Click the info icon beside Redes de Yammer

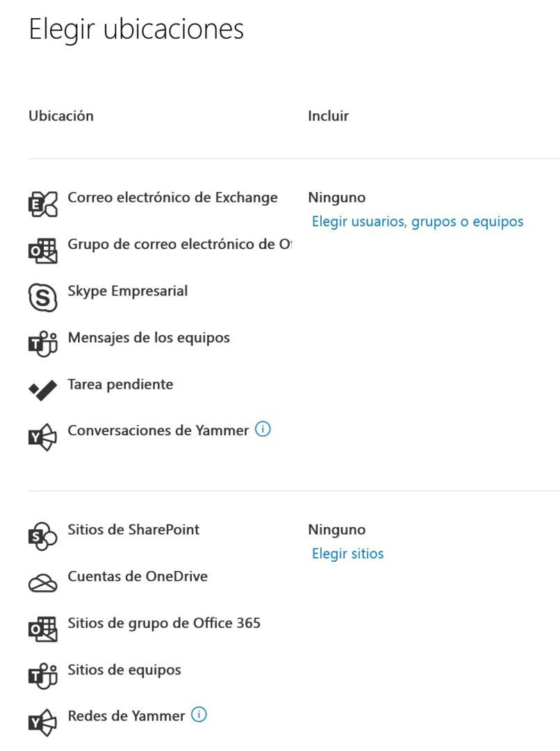(199, 714)
